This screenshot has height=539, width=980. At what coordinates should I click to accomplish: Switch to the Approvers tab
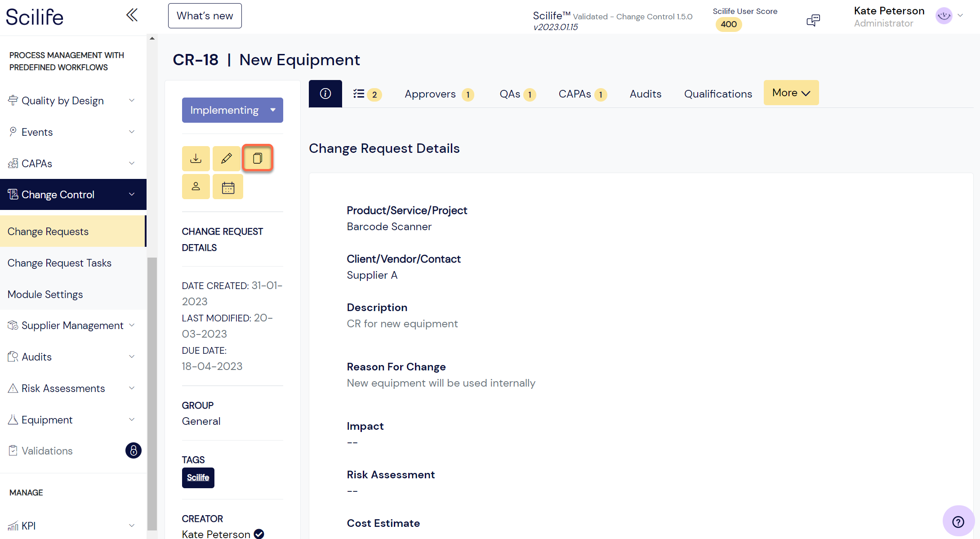coord(439,94)
